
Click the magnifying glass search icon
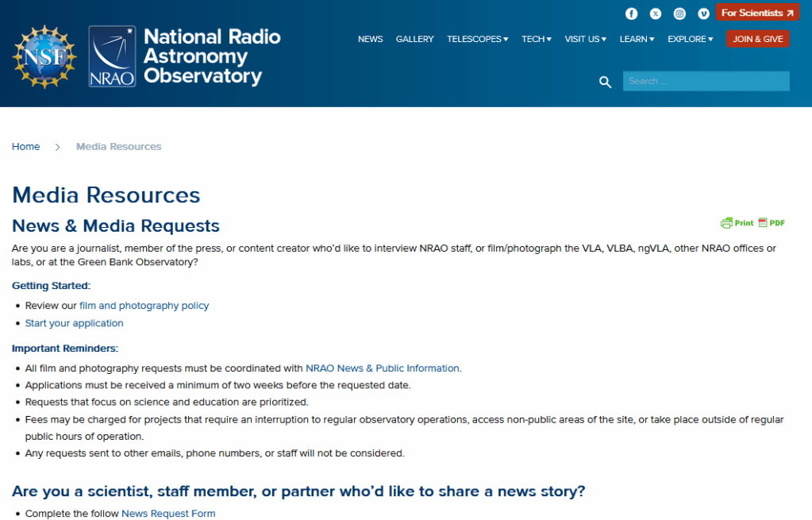(606, 82)
